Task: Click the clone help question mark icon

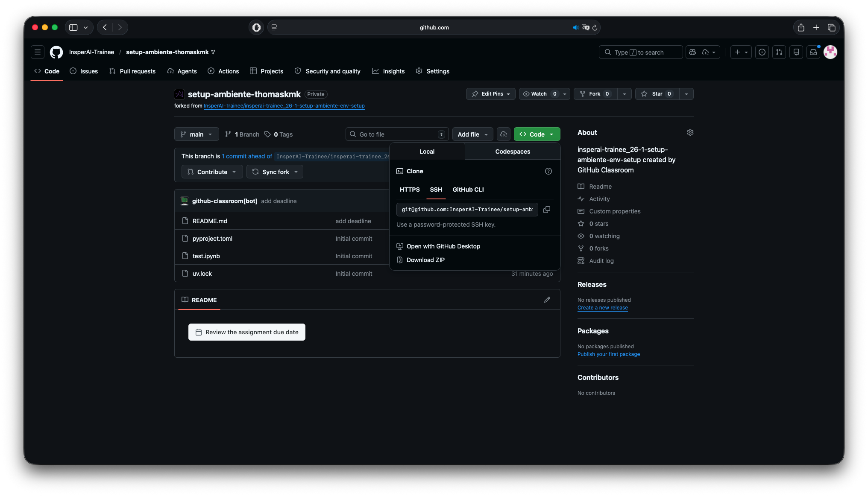Action: pos(548,171)
